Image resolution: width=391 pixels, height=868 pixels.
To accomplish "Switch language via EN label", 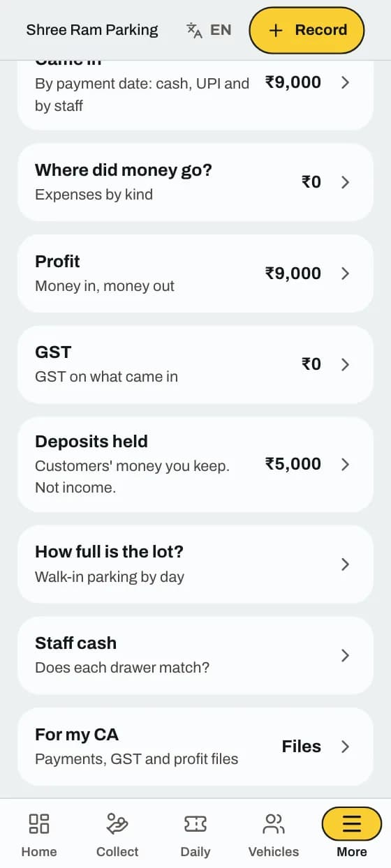I will (221, 30).
